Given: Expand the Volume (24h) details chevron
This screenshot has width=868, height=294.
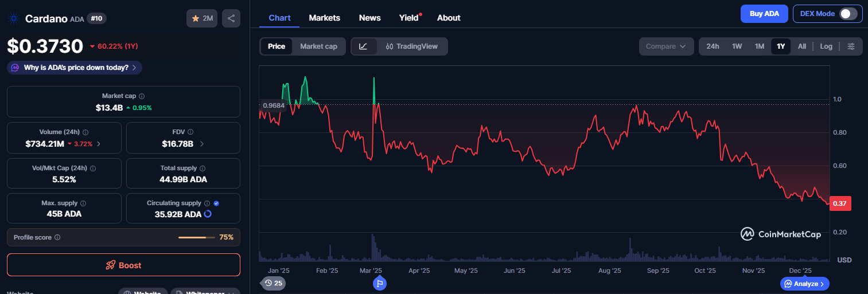Looking at the screenshot, I should [x=99, y=144].
